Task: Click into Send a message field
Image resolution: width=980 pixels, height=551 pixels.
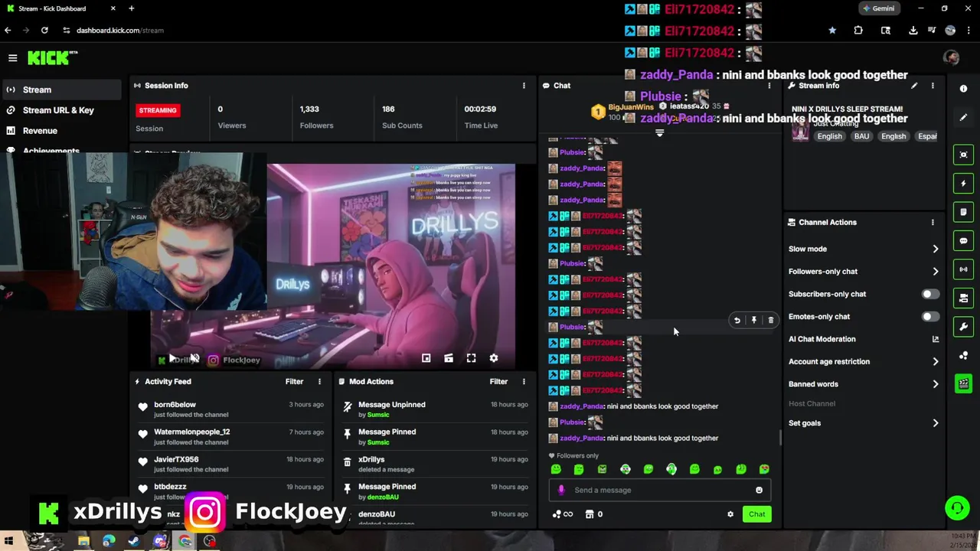Action: [660, 491]
